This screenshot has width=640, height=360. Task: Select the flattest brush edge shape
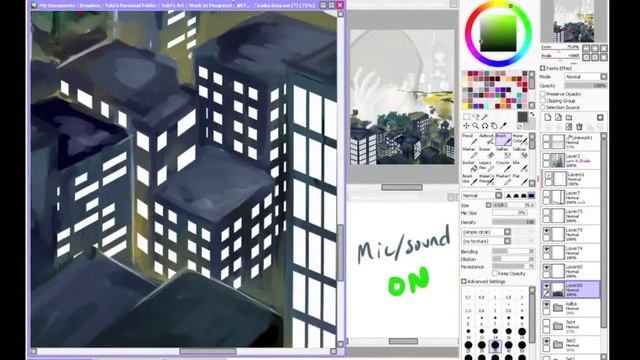click(x=531, y=196)
